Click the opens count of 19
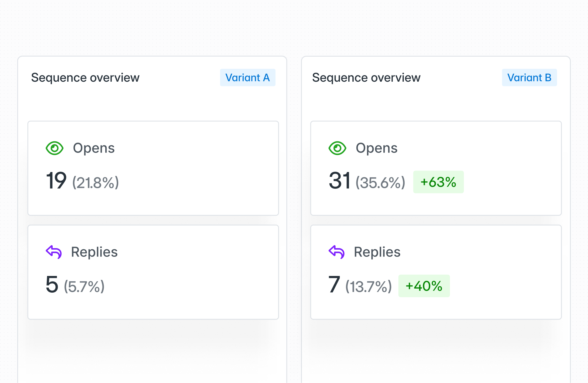This screenshot has height=383, width=588. 56,181
